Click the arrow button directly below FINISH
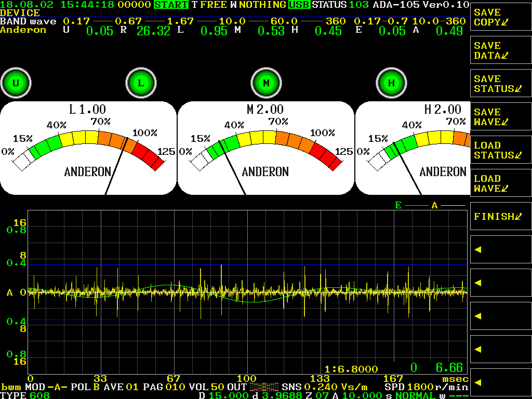This screenshot has height=399, width=532. (501, 249)
